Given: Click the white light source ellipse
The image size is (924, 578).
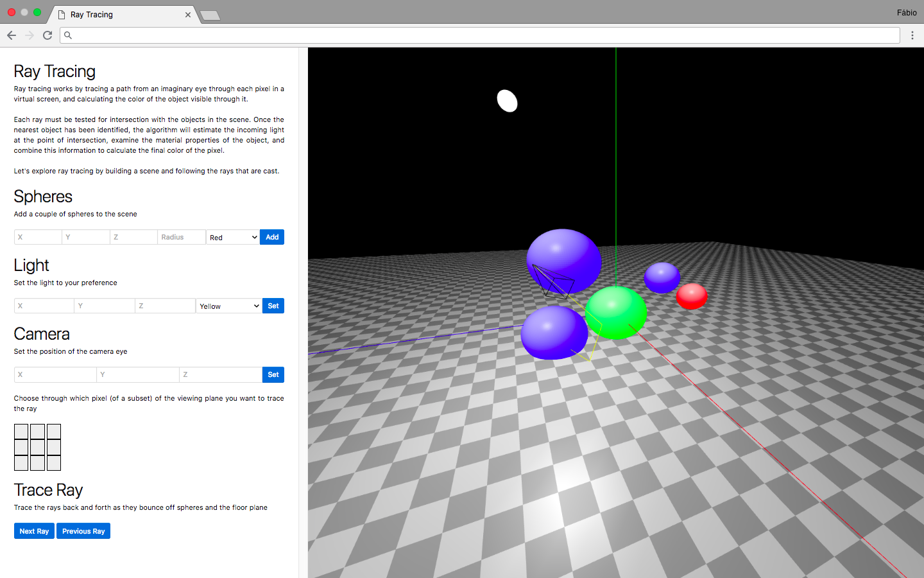Looking at the screenshot, I should pyautogui.click(x=508, y=101).
